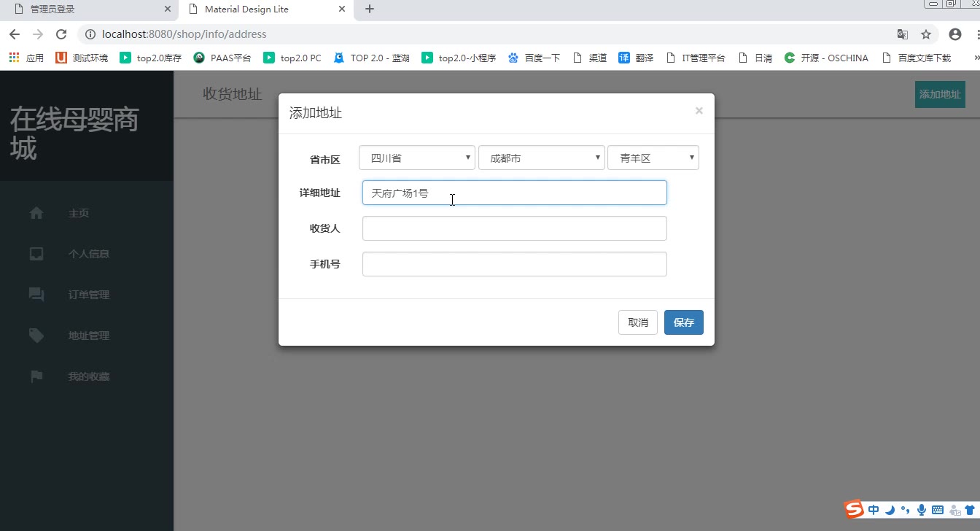
Task: Click the 收货人 input field
Action: tap(514, 228)
